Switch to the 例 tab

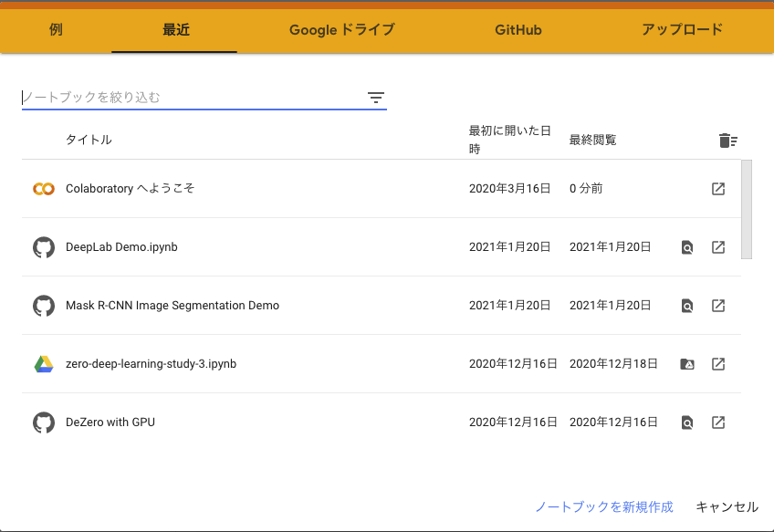[56, 29]
